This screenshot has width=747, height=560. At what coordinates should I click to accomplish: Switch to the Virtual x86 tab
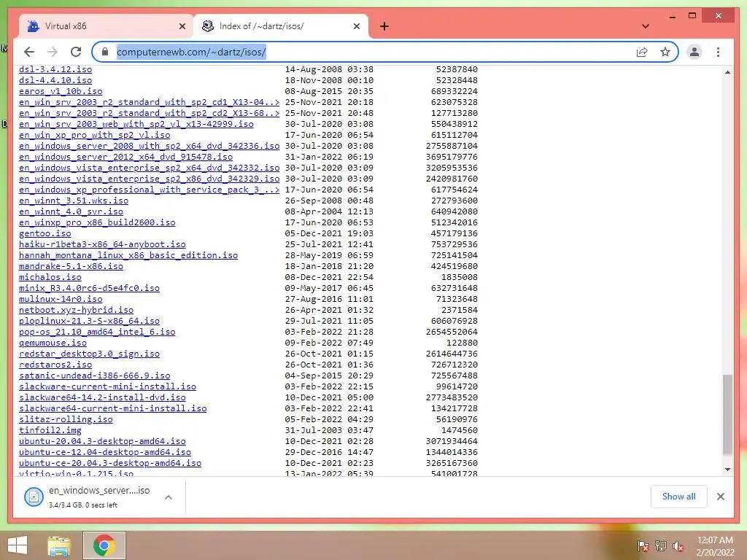pyautogui.click(x=106, y=26)
